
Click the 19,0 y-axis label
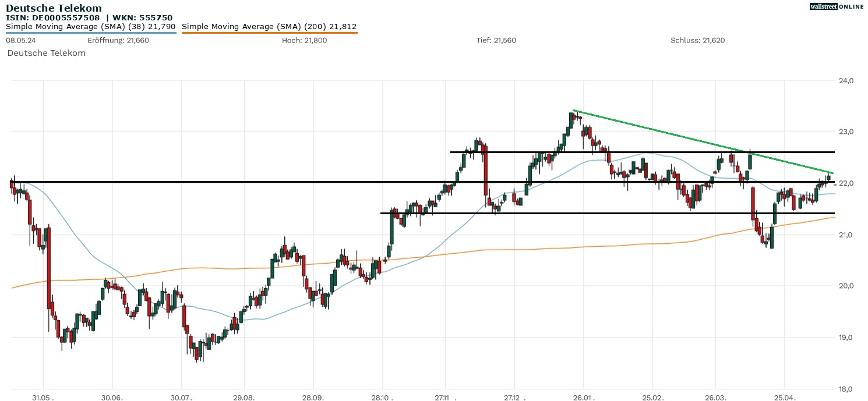[x=846, y=338]
